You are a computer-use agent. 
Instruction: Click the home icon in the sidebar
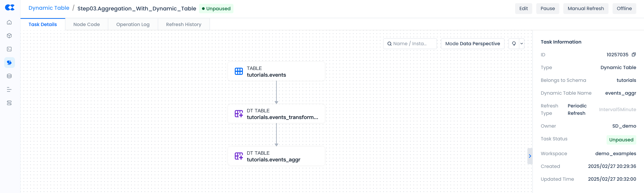9,23
